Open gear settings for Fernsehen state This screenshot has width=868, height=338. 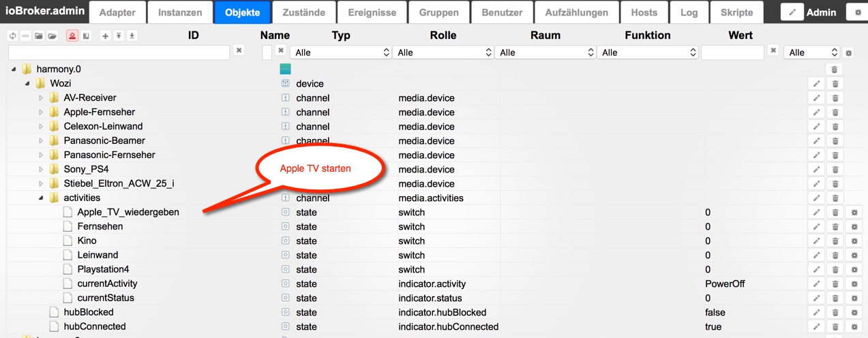pyautogui.click(x=853, y=227)
